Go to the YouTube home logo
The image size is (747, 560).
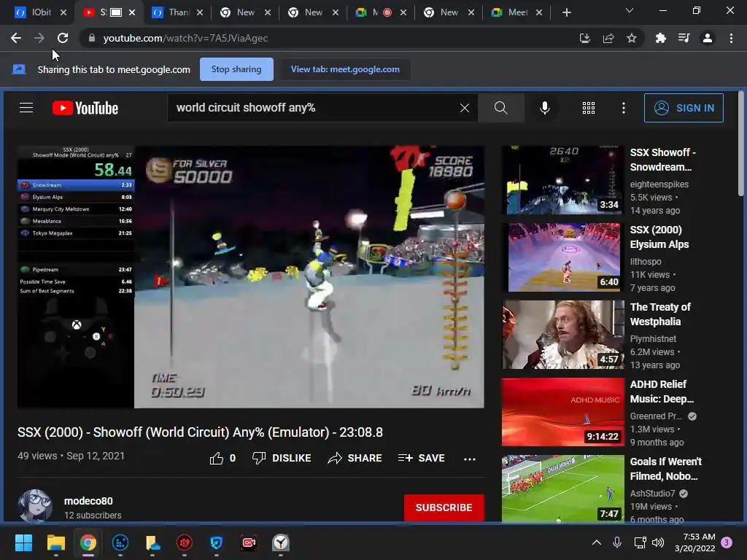(x=85, y=108)
